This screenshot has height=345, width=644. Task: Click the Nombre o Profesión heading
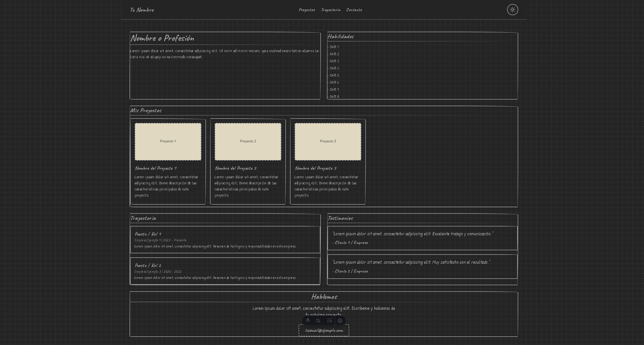tap(162, 38)
